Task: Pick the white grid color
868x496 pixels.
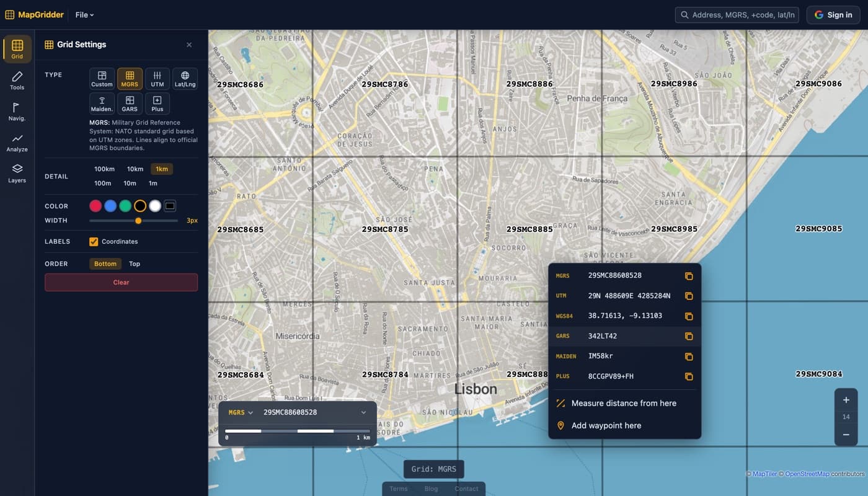Action: 155,206
